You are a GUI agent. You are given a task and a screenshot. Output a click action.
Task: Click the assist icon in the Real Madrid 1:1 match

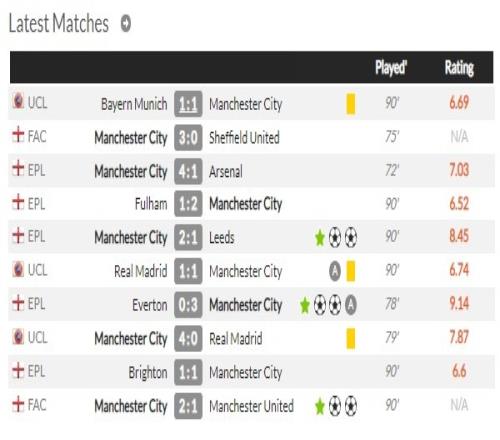pos(335,271)
